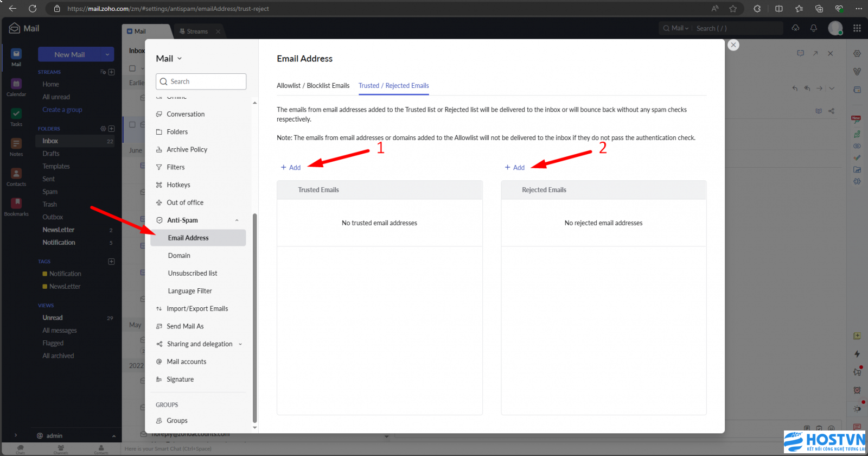
Task: Click the Chats icon in bottom bar
Action: click(20, 449)
